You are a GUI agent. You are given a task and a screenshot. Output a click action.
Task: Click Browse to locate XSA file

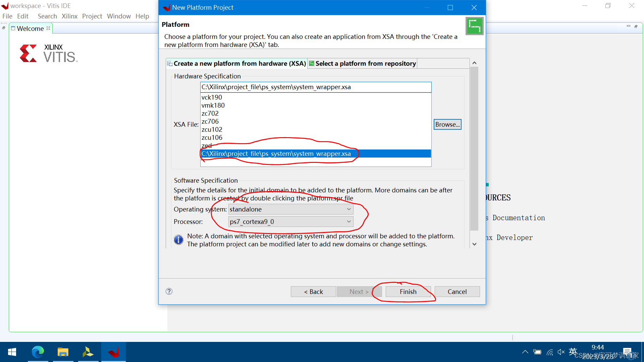(x=447, y=124)
